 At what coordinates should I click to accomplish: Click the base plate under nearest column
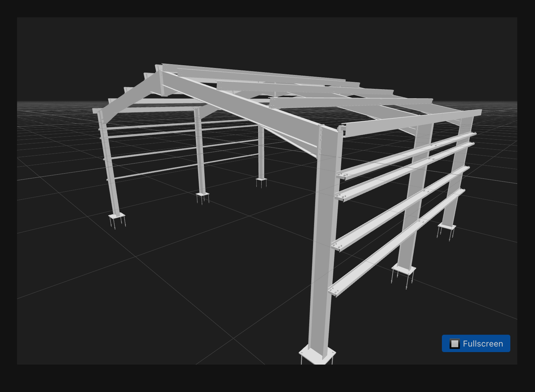[317, 355]
